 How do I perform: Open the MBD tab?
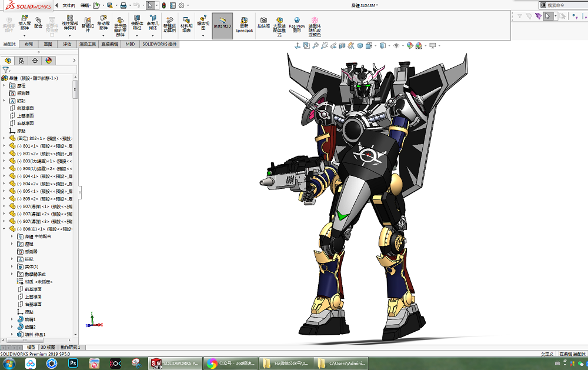(130, 44)
